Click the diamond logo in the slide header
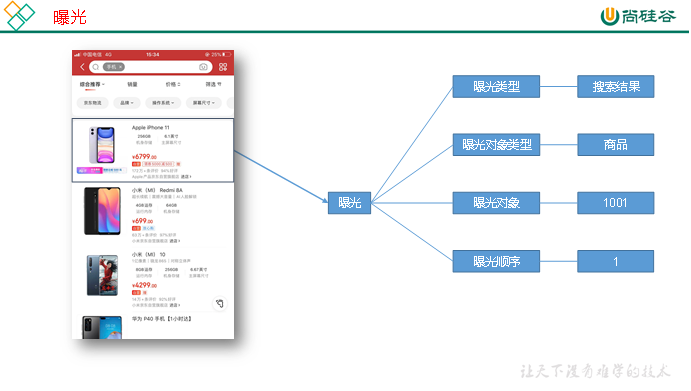Image resolution: width=691 pixels, height=391 pixels. (x=19, y=15)
